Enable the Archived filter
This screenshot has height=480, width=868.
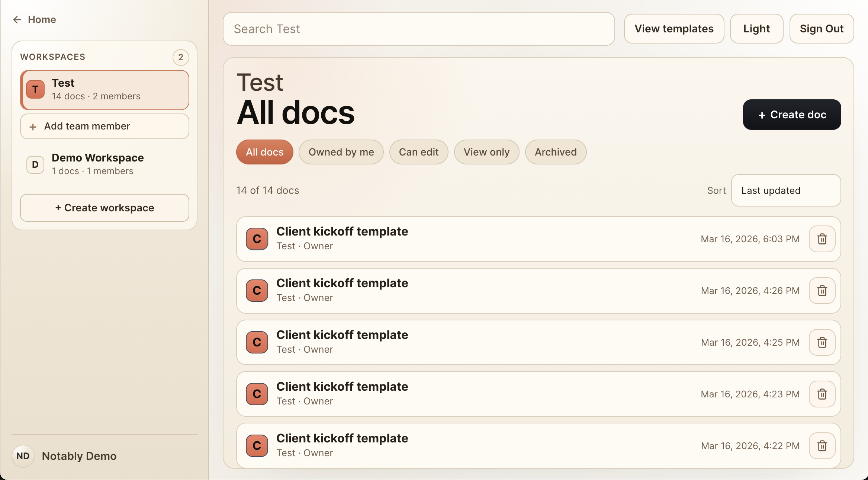(x=556, y=152)
